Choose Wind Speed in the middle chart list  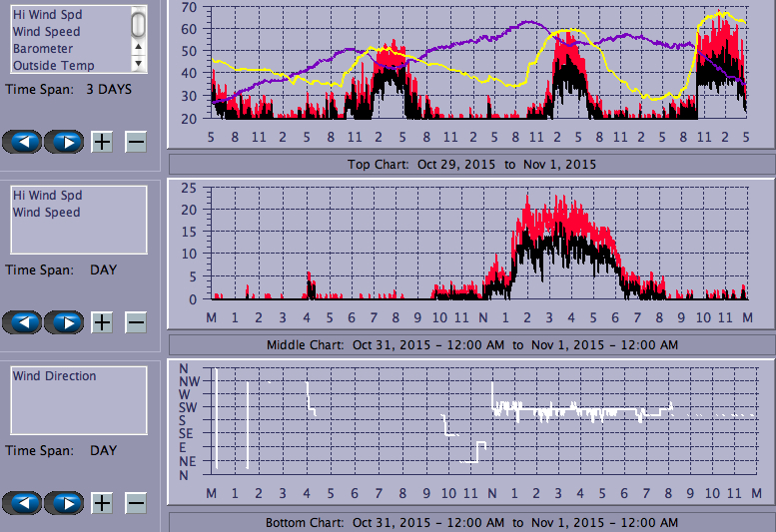[46, 213]
